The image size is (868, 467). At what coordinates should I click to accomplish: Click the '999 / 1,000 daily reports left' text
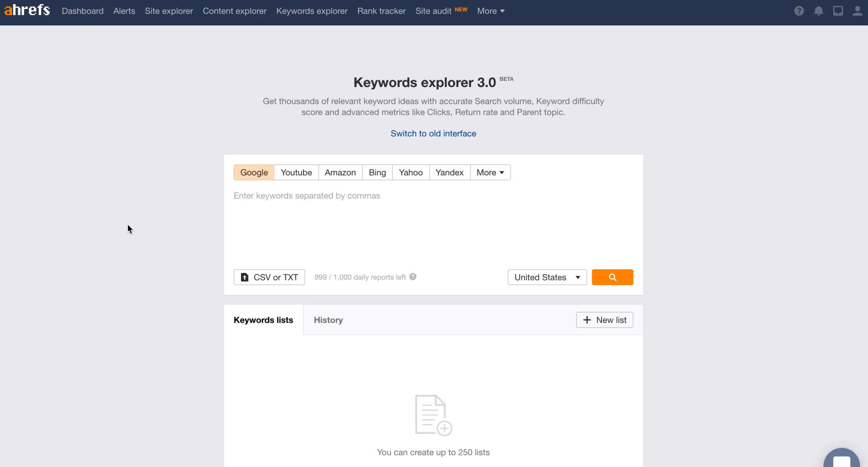click(360, 277)
